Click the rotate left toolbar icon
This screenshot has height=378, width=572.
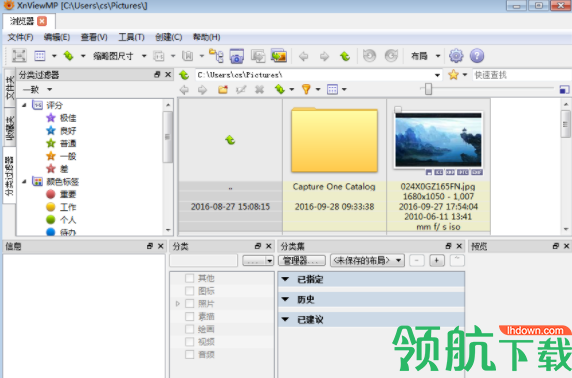(370, 56)
